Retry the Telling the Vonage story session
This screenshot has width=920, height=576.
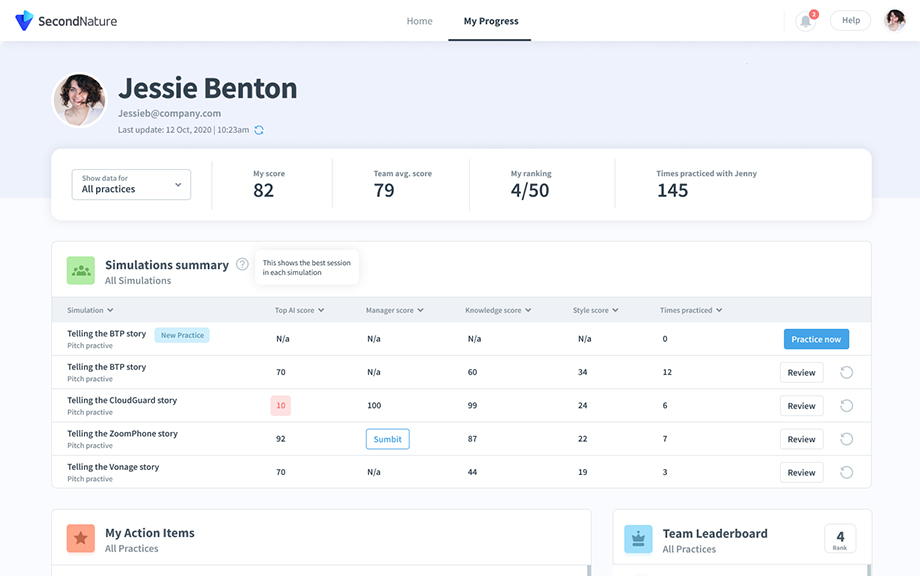click(x=845, y=472)
